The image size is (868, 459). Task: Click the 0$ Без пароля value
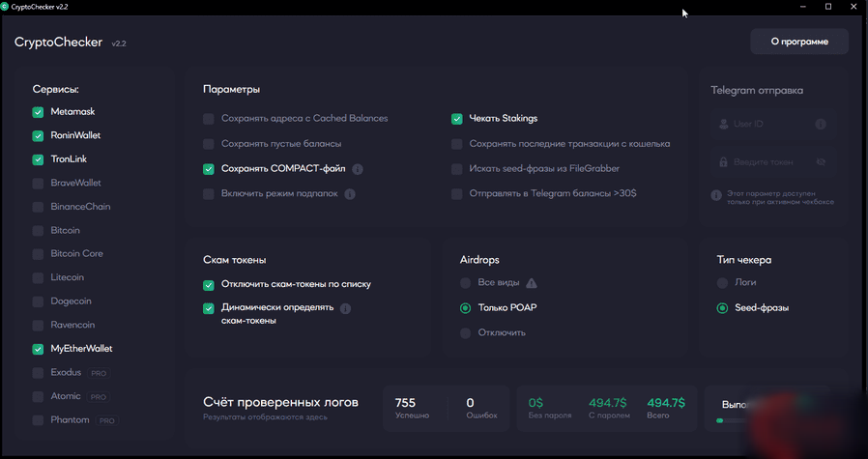pyautogui.click(x=550, y=408)
